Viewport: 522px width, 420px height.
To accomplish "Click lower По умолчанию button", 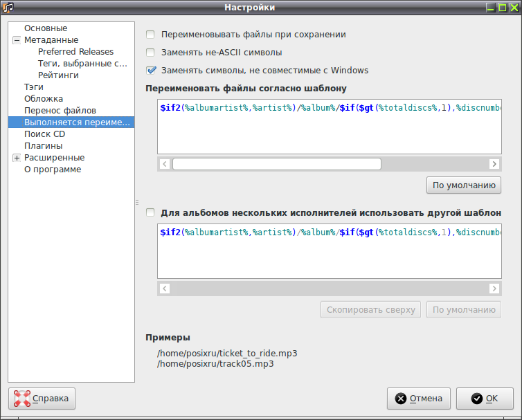I will [464, 309].
